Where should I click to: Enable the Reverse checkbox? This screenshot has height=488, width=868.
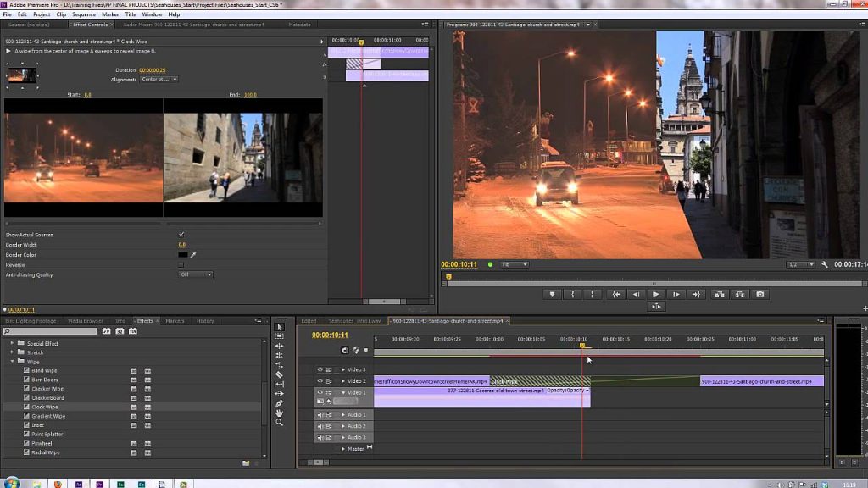click(x=181, y=264)
